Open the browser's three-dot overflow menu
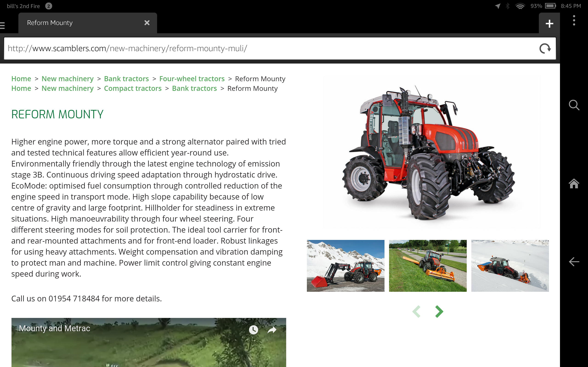Screen dimensions: 588x367 [x=574, y=20]
